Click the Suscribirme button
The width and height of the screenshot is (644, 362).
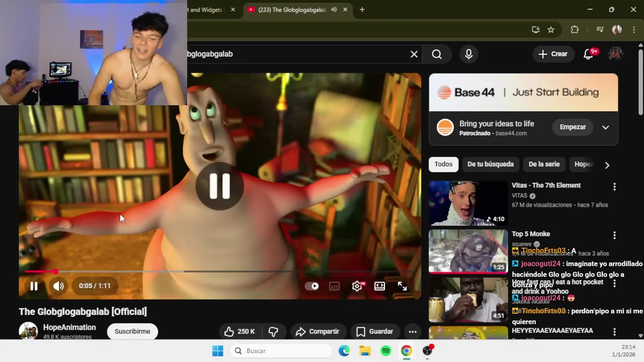[132, 331]
